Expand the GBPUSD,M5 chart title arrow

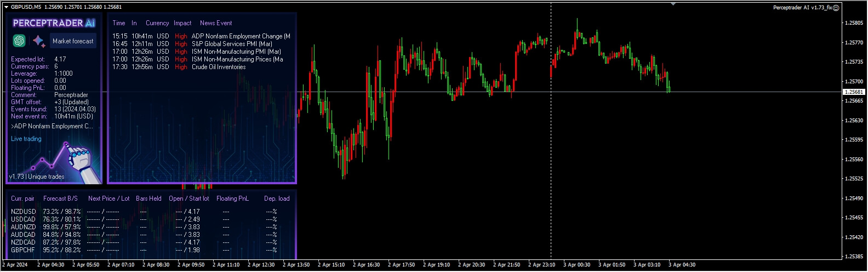click(6, 7)
